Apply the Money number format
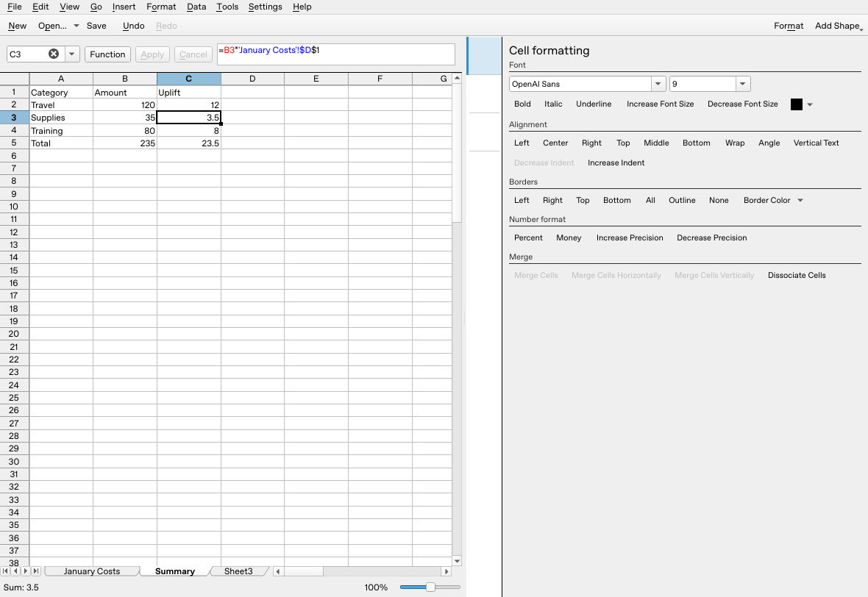The width and height of the screenshot is (868, 597). coord(569,238)
